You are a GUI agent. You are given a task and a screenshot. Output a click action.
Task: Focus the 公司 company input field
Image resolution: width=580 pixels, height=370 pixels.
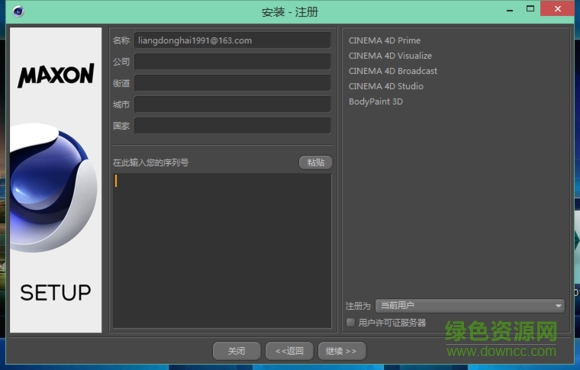point(232,61)
